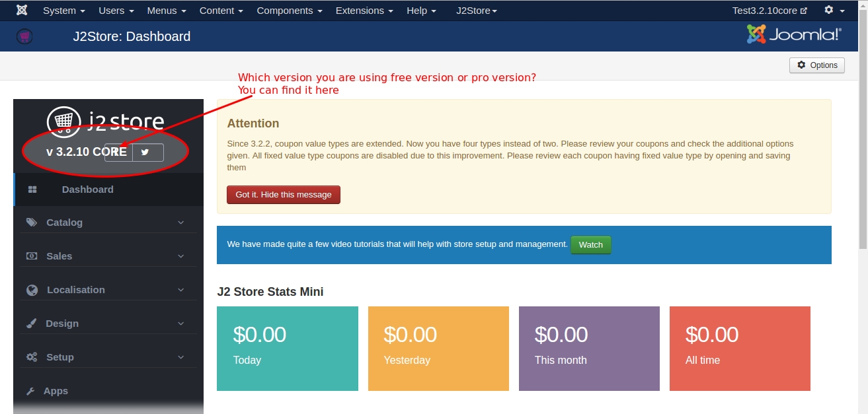Viewport: 868px width, 414px height.
Task: Open the Extensions top menu
Action: click(x=364, y=11)
